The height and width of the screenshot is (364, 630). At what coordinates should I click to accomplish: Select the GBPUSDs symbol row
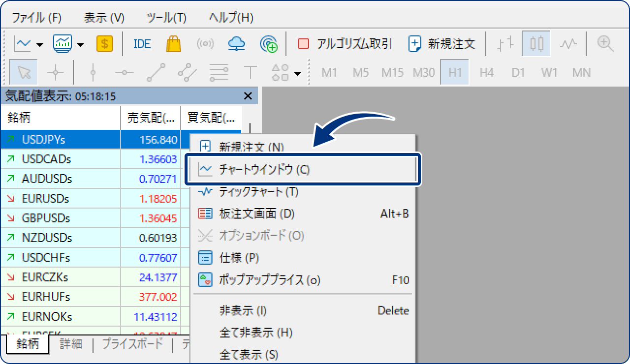pyautogui.click(x=95, y=218)
